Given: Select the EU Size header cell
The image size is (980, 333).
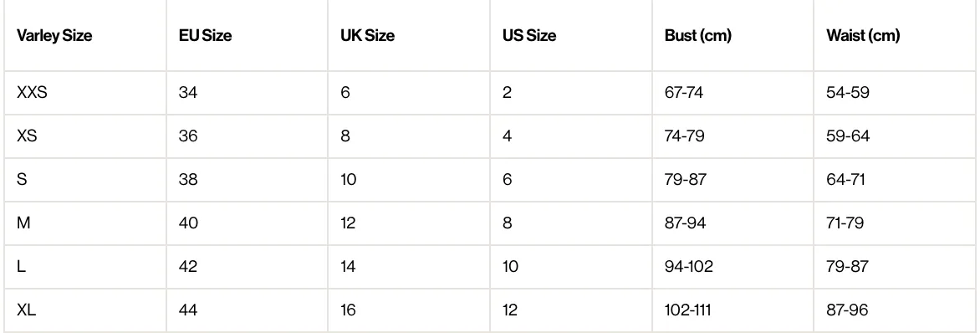Looking at the screenshot, I should pos(205,36).
